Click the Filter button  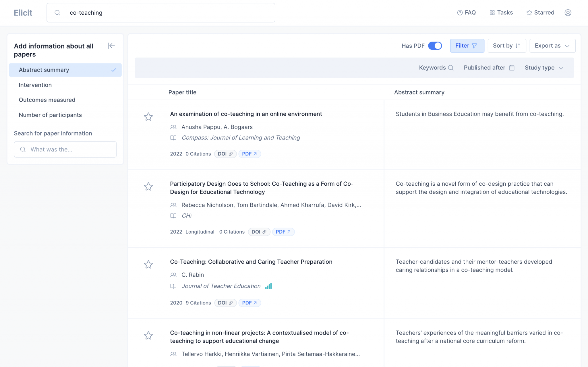(x=467, y=46)
